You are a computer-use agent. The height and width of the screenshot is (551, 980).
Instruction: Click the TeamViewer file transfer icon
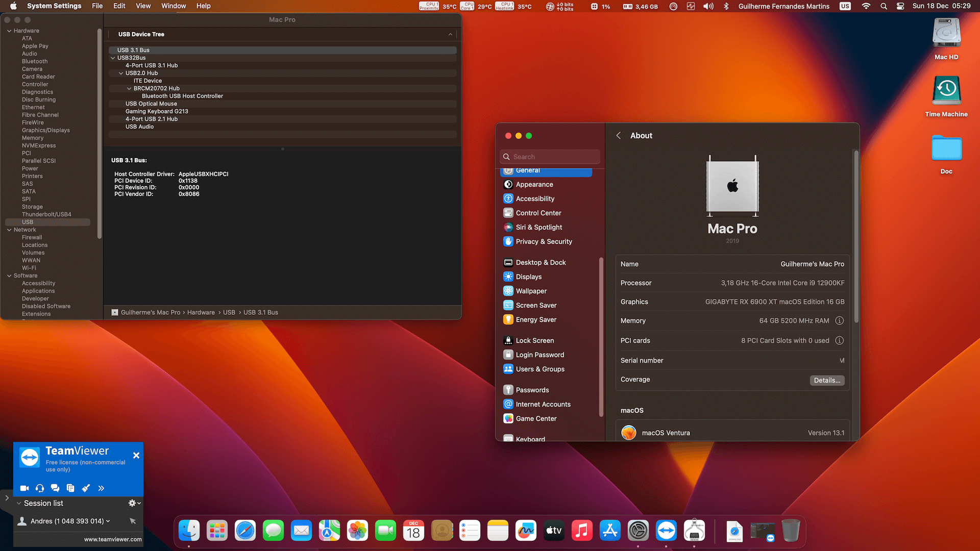click(70, 488)
